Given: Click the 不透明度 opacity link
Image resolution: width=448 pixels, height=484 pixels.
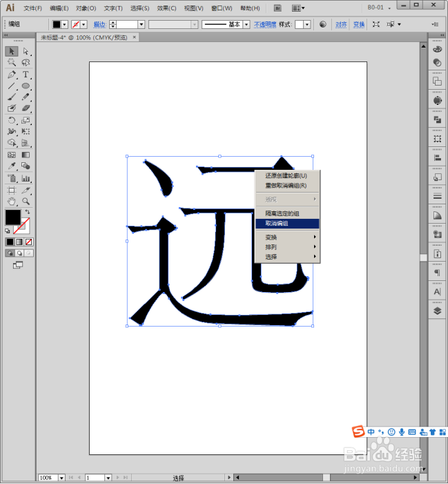Looking at the screenshot, I should pos(265,24).
